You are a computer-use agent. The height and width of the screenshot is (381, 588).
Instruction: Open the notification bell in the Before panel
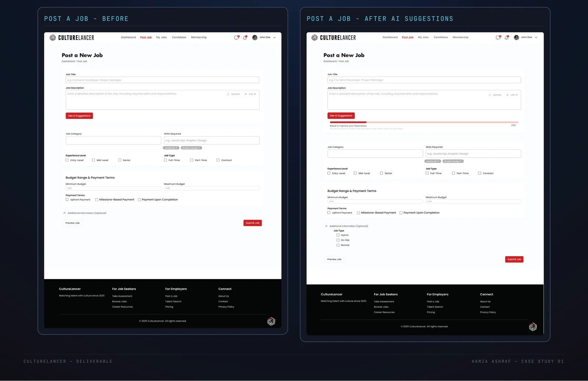point(245,37)
